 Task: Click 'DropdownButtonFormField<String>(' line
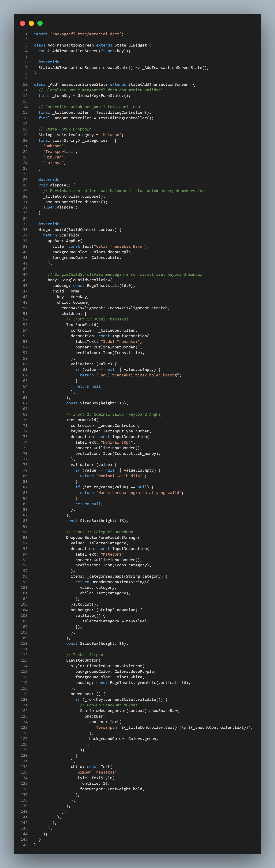[103, 537]
